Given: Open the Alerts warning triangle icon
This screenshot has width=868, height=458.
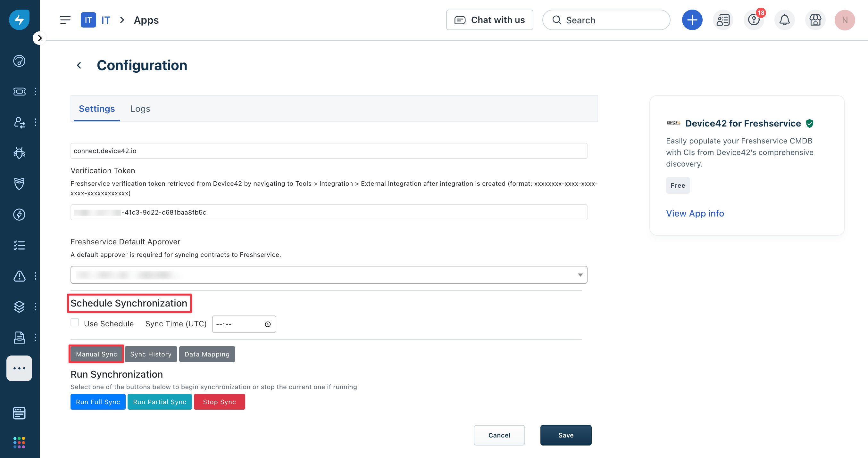Looking at the screenshot, I should [19, 276].
